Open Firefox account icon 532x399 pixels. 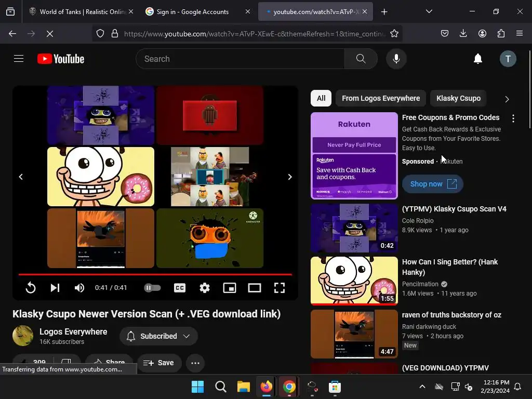[x=482, y=33]
